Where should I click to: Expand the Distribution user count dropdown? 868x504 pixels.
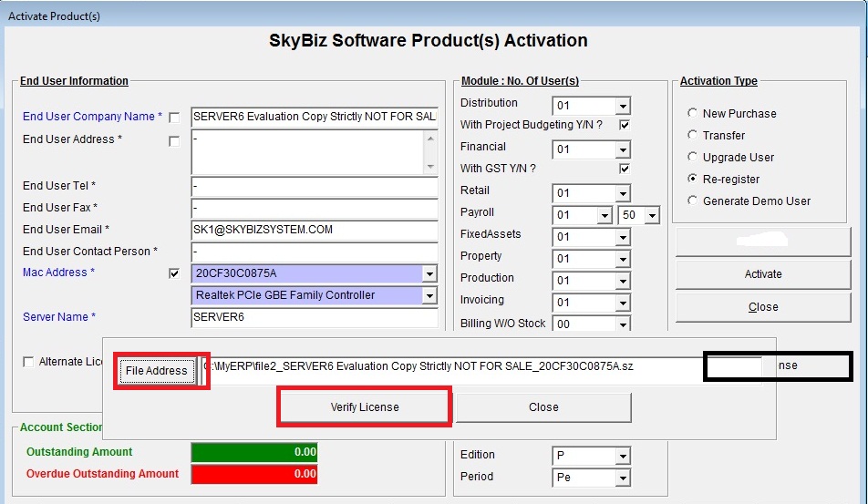coord(623,106)
